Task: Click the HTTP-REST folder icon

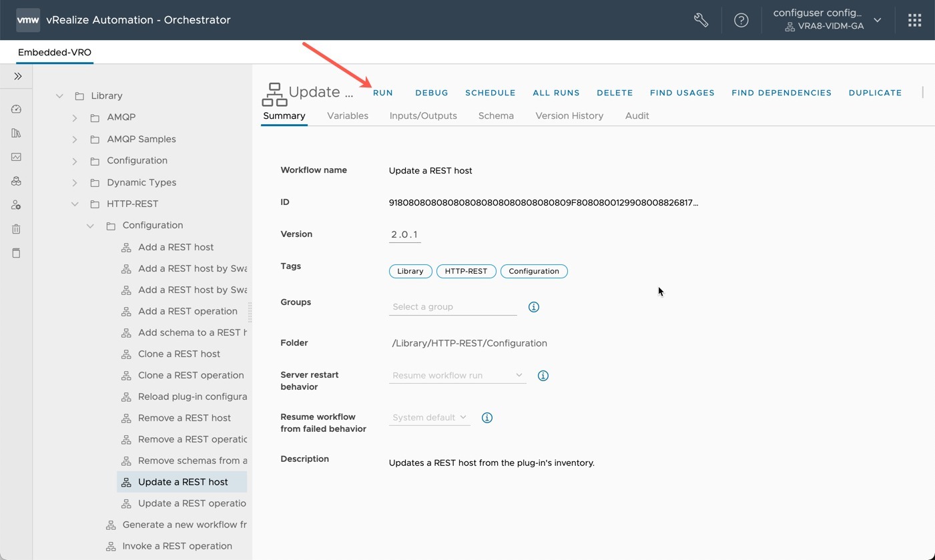Action: [95, 204]
